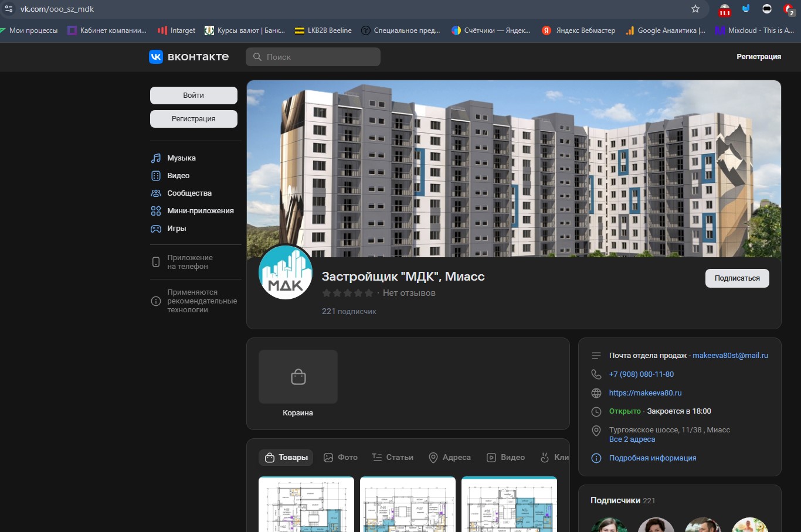This screenshot has height=532, width=801.
Task: Open the Яндекс Вебмастер bookmark
Action: click(x=579, y=30)
